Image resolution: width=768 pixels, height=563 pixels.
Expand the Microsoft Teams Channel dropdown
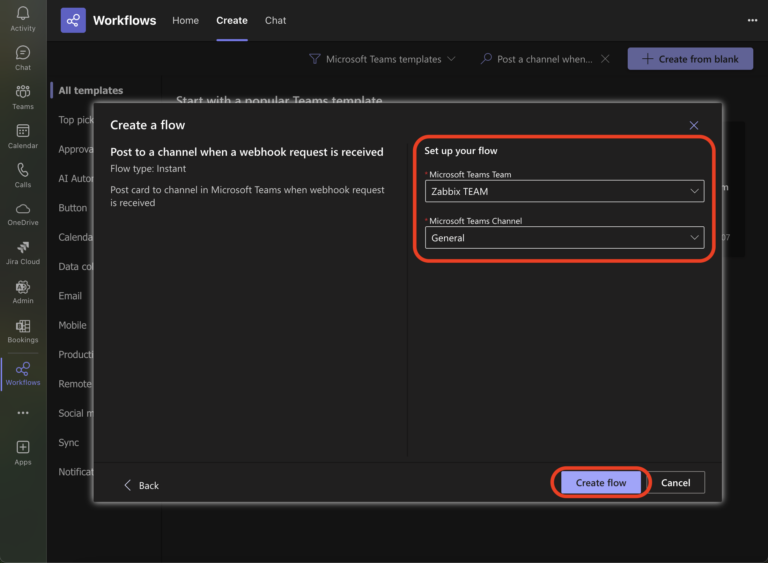coord(565,238)
